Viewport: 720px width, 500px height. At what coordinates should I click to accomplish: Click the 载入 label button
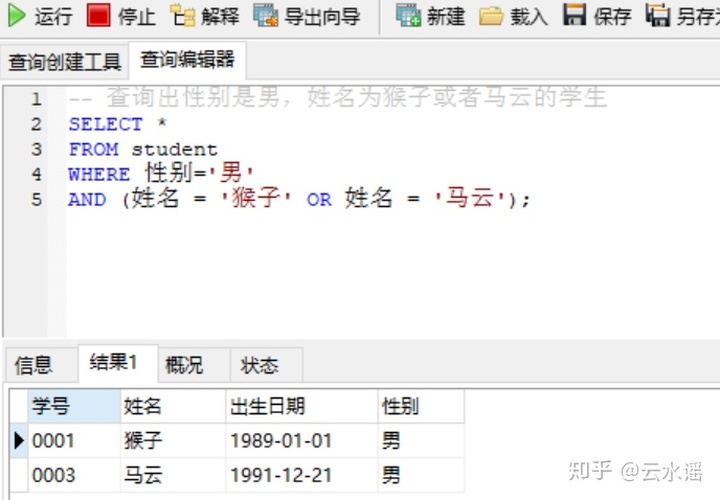tap(529, 17)
